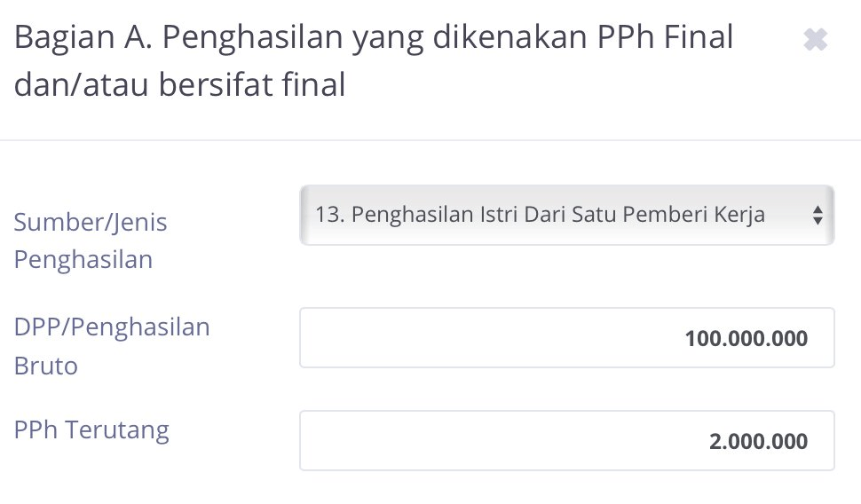Close the Bagian A dialog with the X
The height and width of the screenshot is (504, 861).
[x=815, y=40]
